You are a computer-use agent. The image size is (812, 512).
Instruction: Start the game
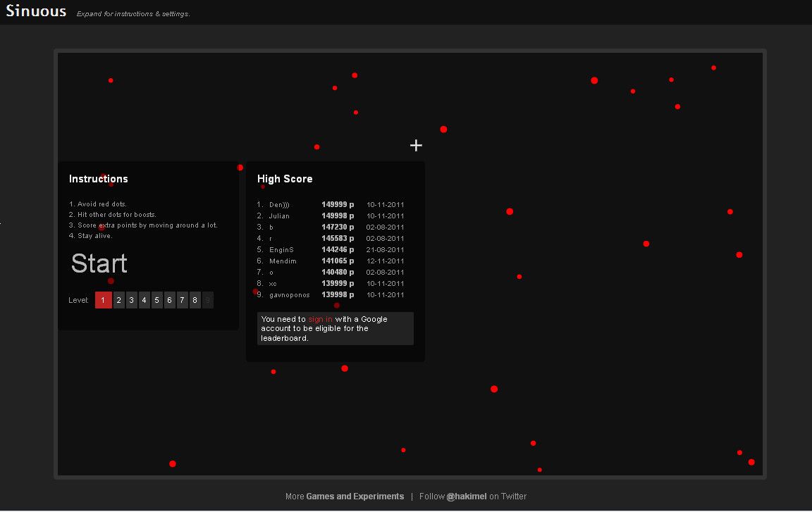pyautogui.click(x=98, y=263)
